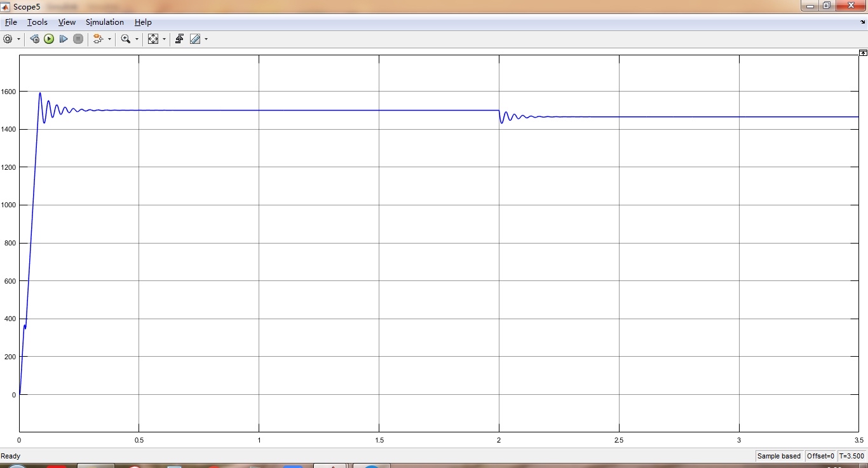Screen dimensions: 868x468
Task: Open Configuration Properties gear icon
Action: 8,39
